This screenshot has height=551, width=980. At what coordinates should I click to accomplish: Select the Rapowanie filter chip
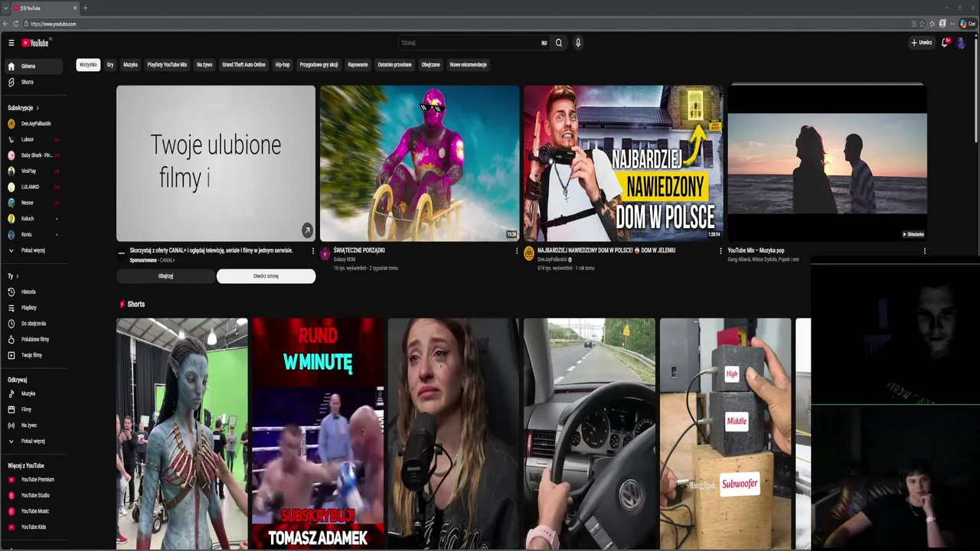click(x=358, y=65)
